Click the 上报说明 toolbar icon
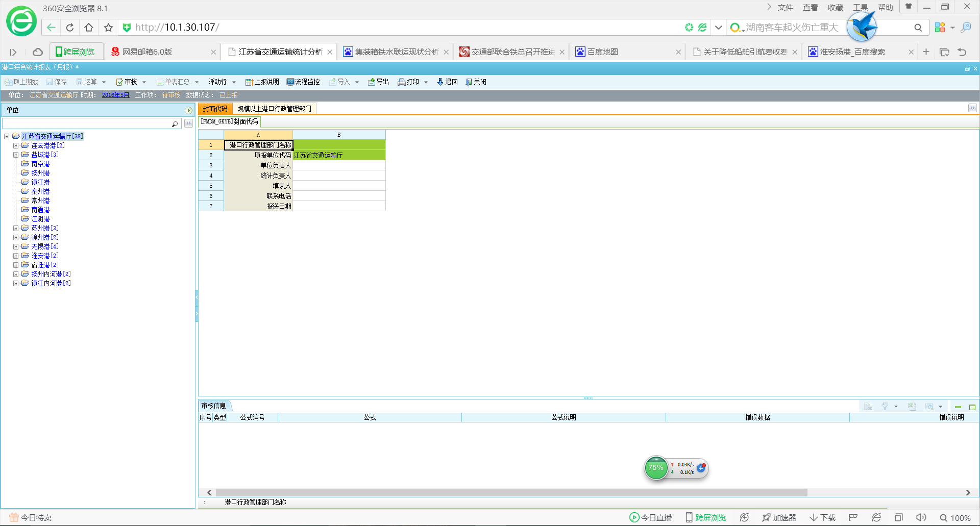 [x=249, y=82]
